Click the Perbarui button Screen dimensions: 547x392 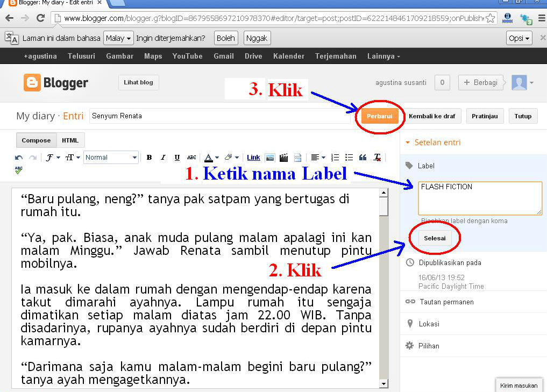click(x=380, y=116)
